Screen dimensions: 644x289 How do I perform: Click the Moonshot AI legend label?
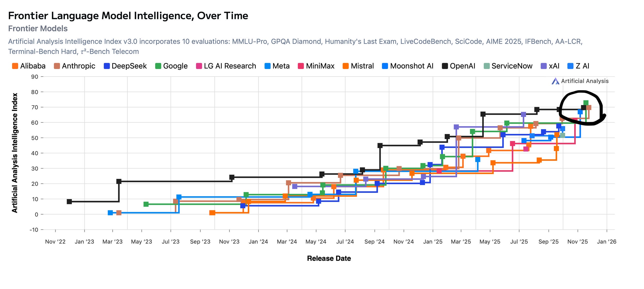(x=411, y=66)
